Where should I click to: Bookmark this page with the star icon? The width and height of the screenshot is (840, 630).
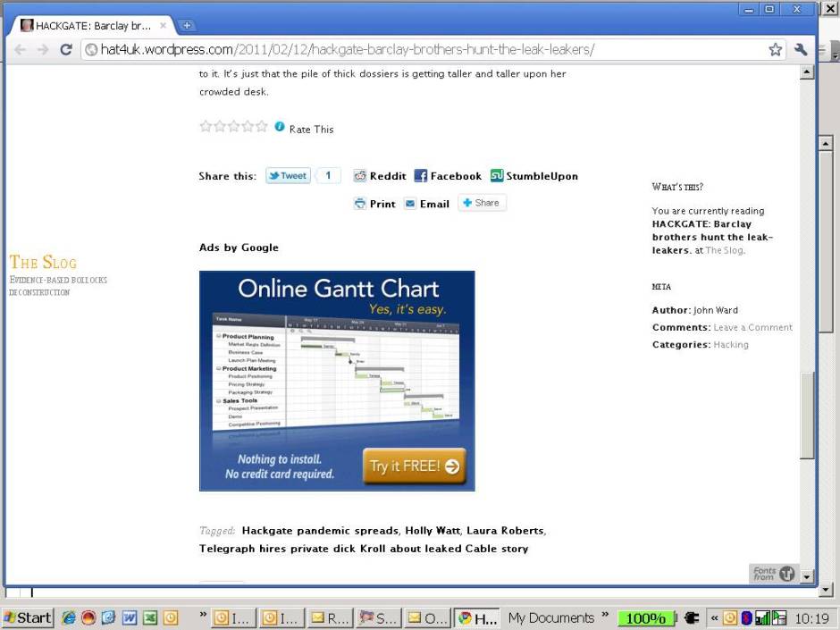coord(775,50)
